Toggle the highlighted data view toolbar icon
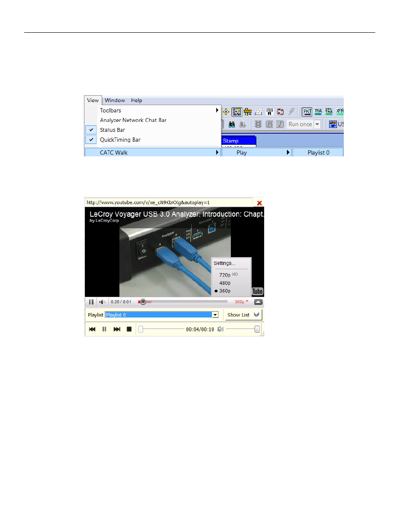The width and height of the screenshot is (411, 532). pyautogui.click(x=237, y=112)
